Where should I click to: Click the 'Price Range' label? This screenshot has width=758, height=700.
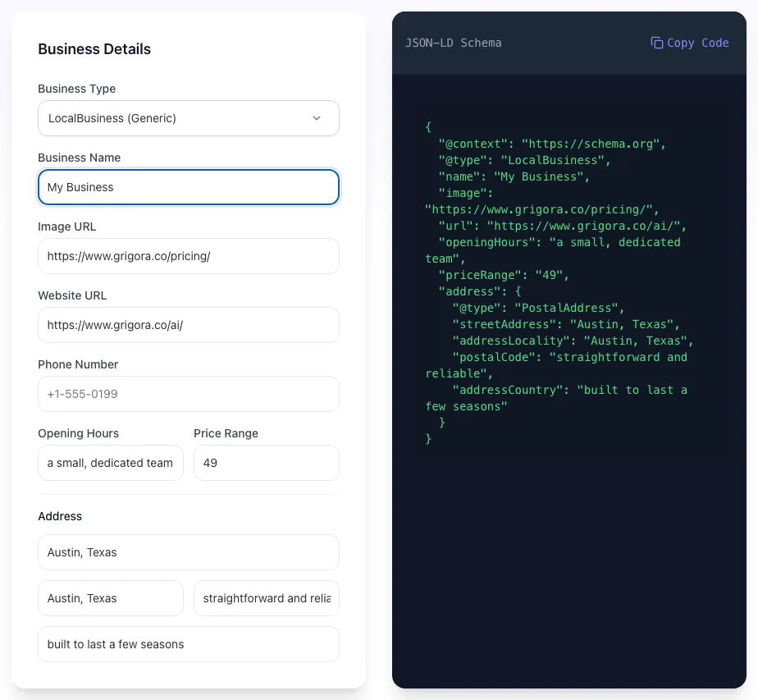[x=226, y=433]
